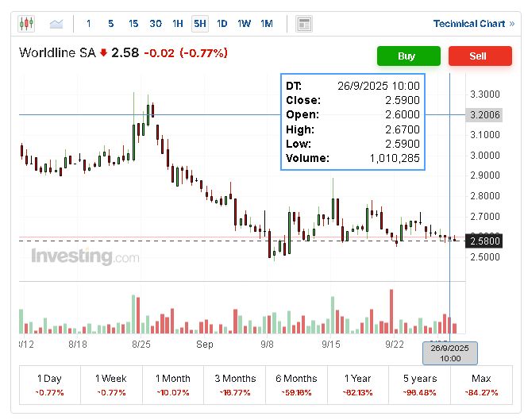Image resolution: width=524 pixels, height=420 pixels.
Task: Choose the 3 Months range
Action: (x=235, y=385)
